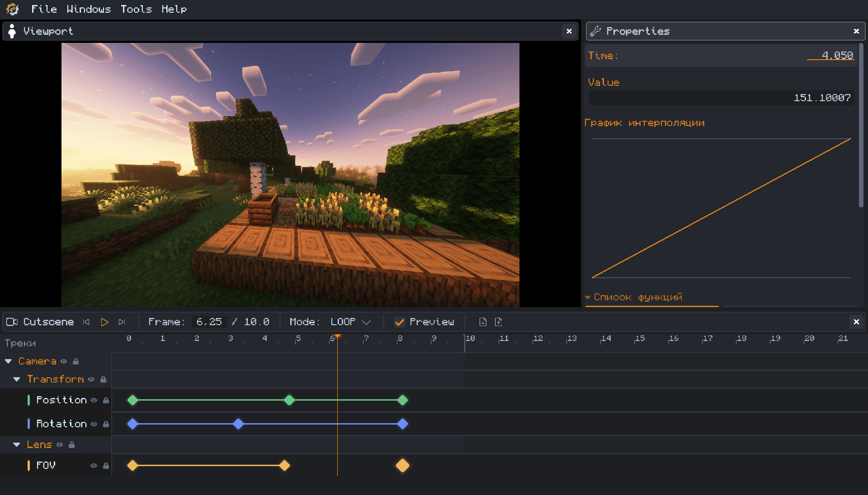
Task: Click the Rotation track color bar
Action: [28, 424]
